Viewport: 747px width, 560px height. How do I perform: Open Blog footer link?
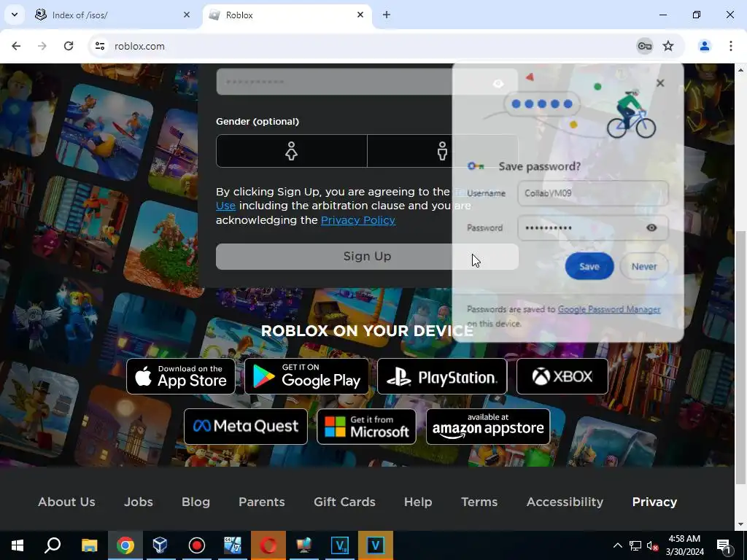(196, 502)
